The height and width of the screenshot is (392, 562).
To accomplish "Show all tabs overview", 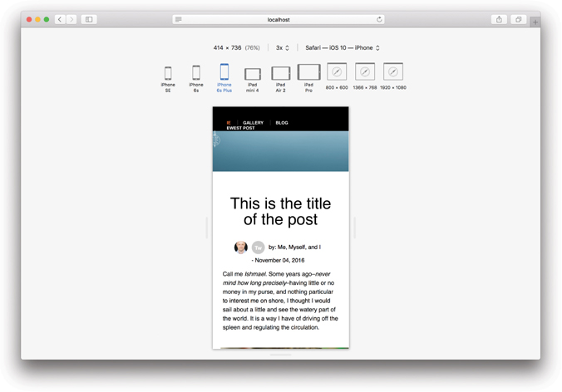I will pos(518,19).
